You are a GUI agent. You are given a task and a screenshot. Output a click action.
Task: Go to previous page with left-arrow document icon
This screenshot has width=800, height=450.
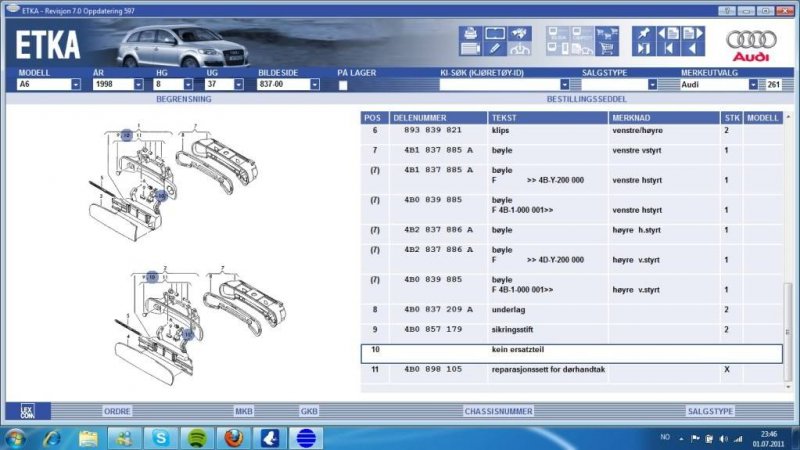pos(668,34)
